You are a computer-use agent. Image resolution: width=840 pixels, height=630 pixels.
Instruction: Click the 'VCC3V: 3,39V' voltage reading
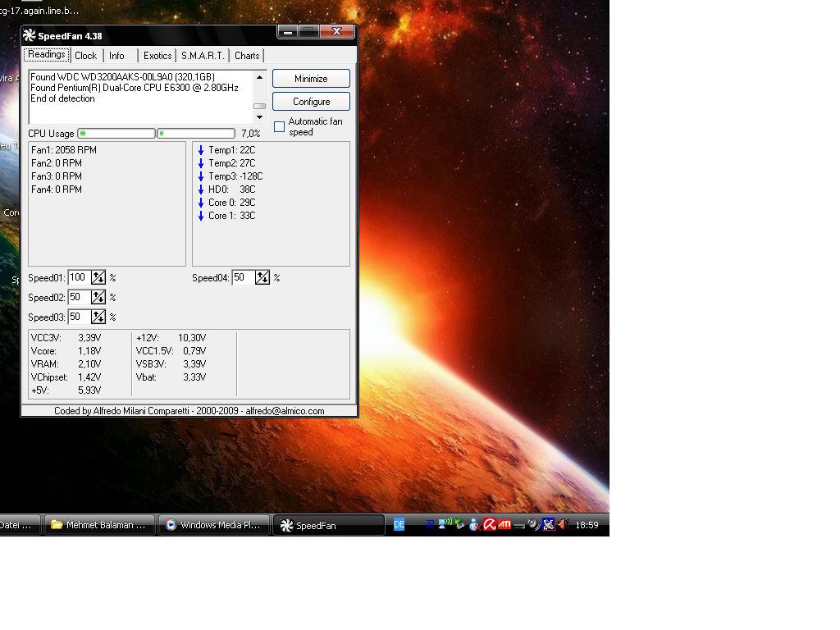[x=66, y=338]
